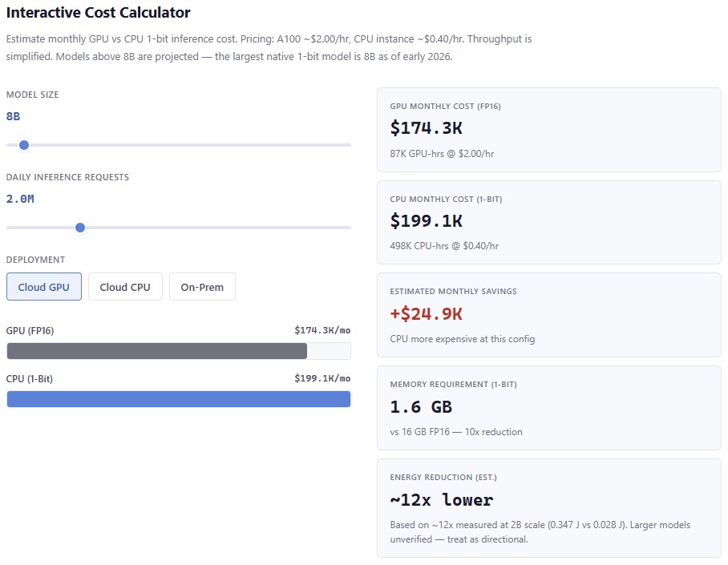Click the Model Size slider handle
The height and width of the screenshot is (565, 728).
coord(23,145)
